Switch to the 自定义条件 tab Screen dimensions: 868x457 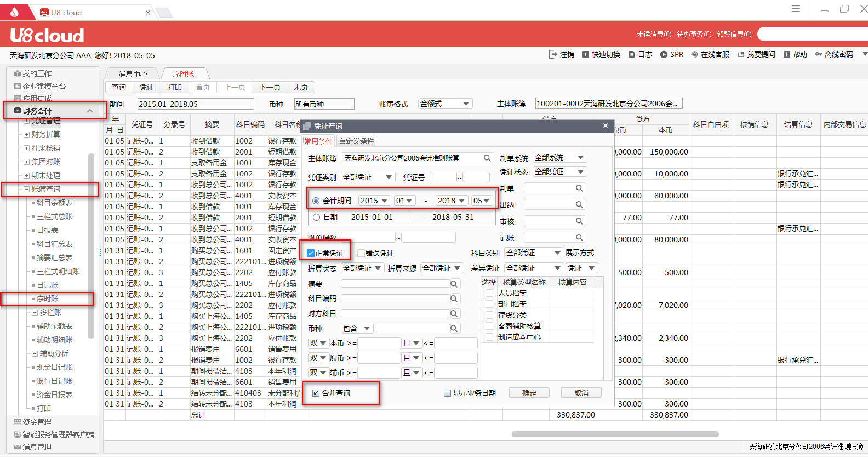click(x=356, y=141)
